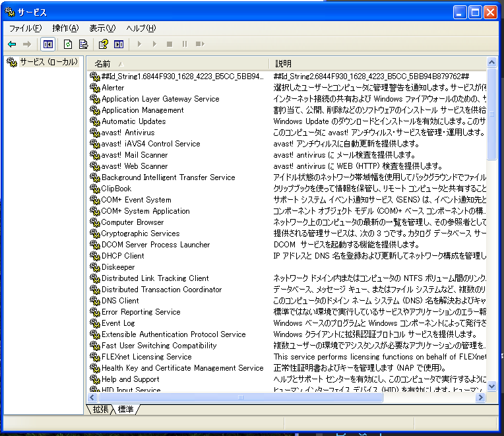
Task: Click the Restart Service toolbar icon
Action: tap(200, 44)
